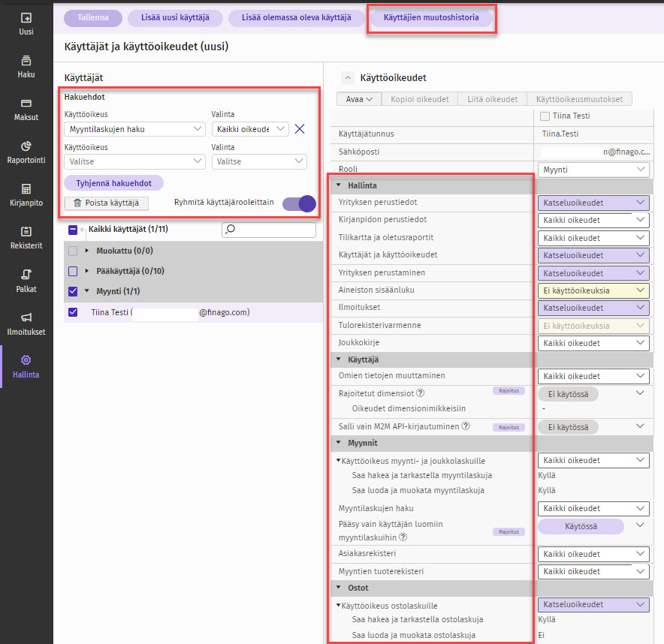664x644 pixels.
Task: Remove the Myyntilaskujen haku filter with X
Action: [300, 129]
